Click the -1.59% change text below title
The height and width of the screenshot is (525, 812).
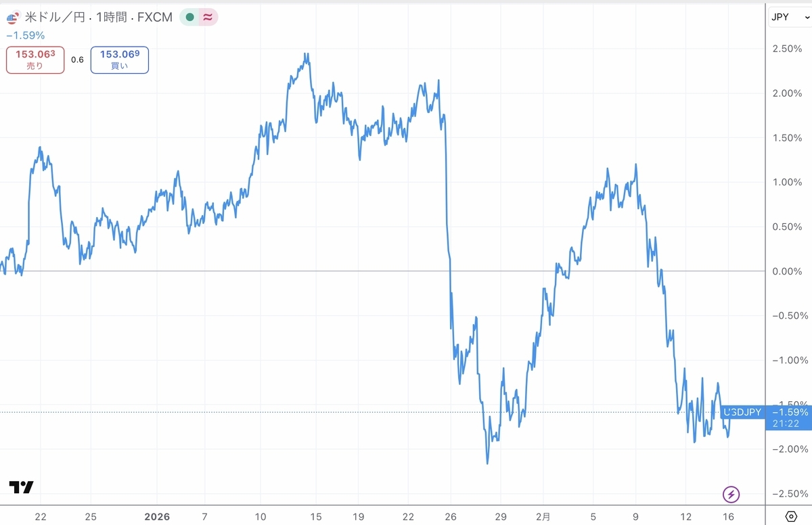click(x=26, y=35)
